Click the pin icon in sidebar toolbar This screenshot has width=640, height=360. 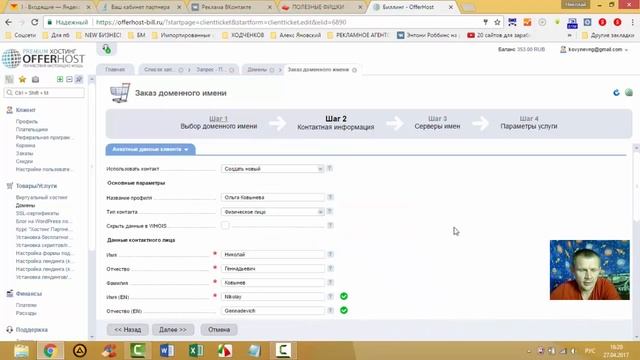[79, 79]
